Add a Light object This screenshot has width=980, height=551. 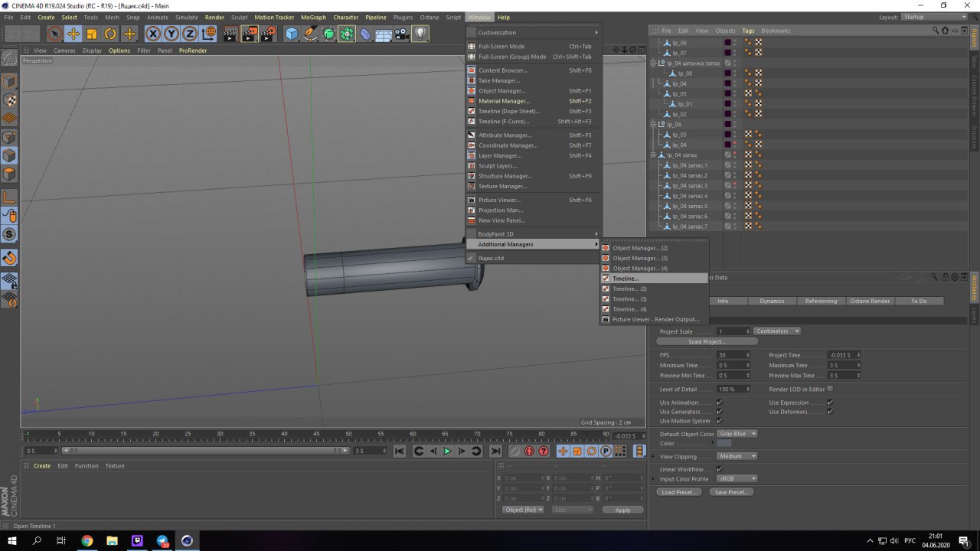[420, 34]
